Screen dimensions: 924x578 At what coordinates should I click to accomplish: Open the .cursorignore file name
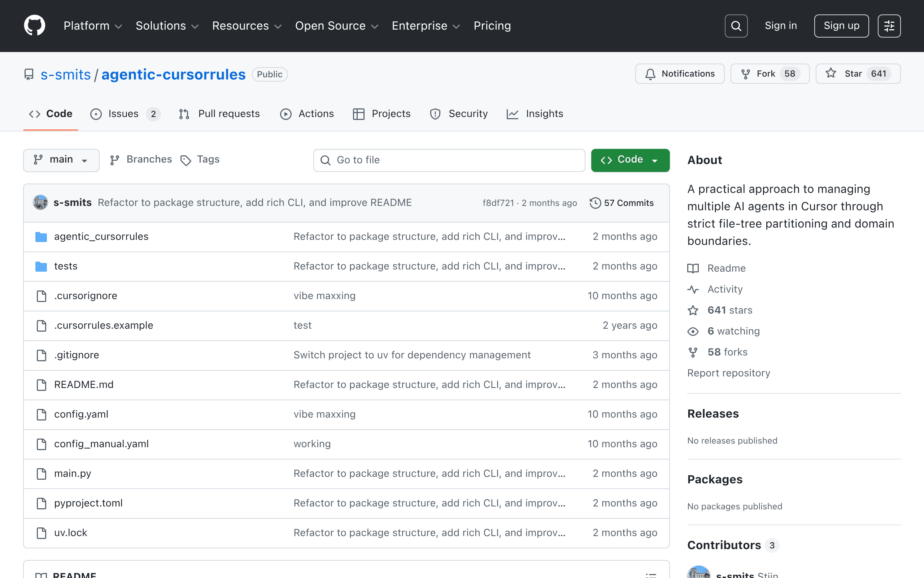tap(86, 296)
